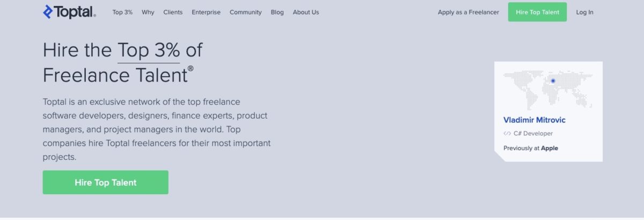Click the Previously at Apple text
644x220 pixels.
531,148
